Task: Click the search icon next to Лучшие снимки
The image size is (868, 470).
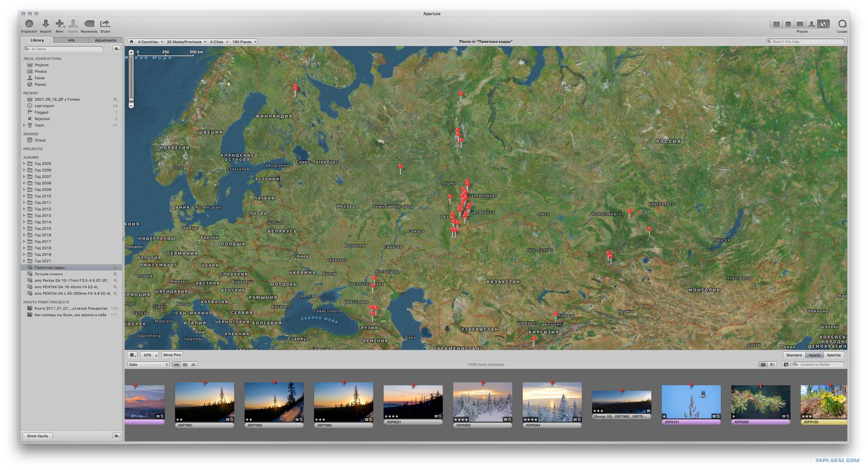Action: click(115, 274)
